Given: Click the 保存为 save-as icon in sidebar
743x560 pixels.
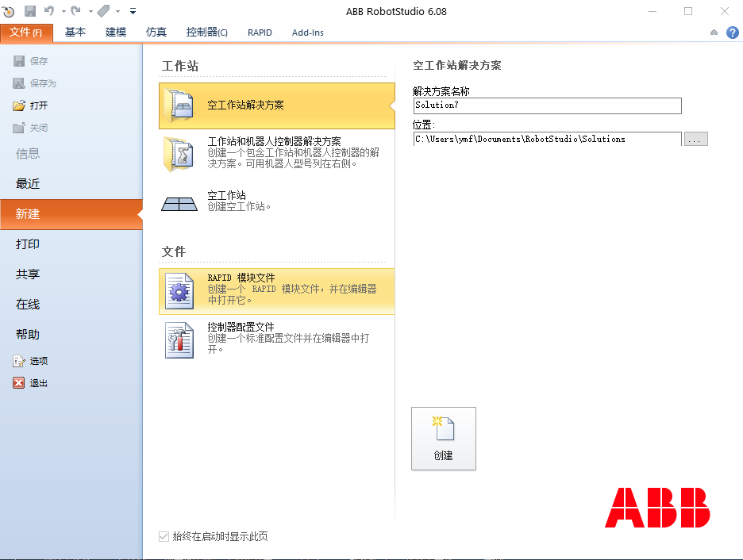Looking at the screenshot, I should 19,83.
